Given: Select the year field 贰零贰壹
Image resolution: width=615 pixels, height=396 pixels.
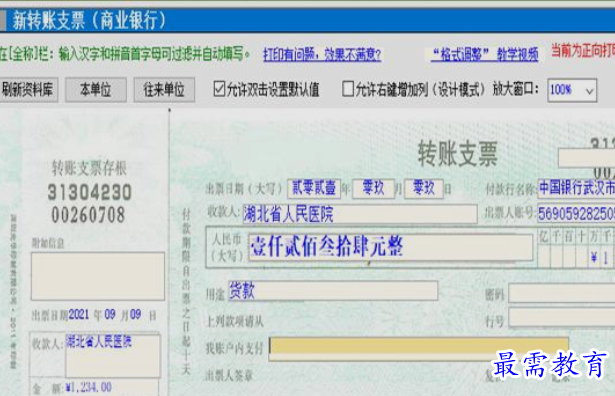Looking at the screenshot, I should [x=313, y=188].
